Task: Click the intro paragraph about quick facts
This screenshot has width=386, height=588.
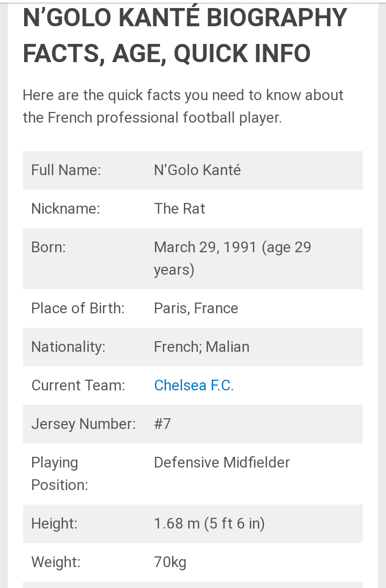Action: click(x=183, y=106)
